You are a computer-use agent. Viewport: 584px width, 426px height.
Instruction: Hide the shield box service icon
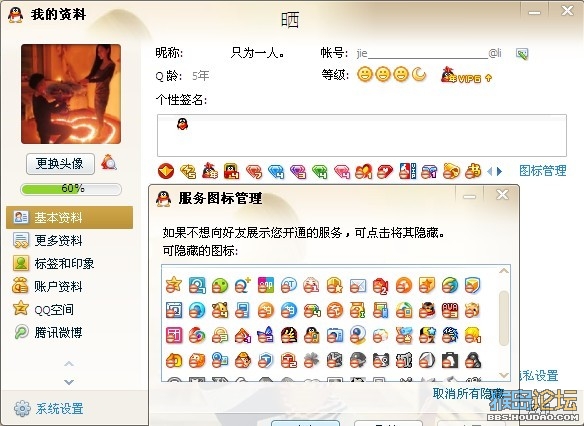[x=473, y=285]
